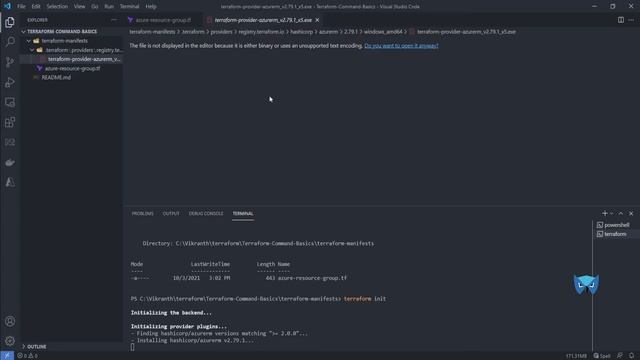Open the Explorer view in activity bar
Viewport: 640px width, 360px height.
pyautogui.click(x=10, y=22)
